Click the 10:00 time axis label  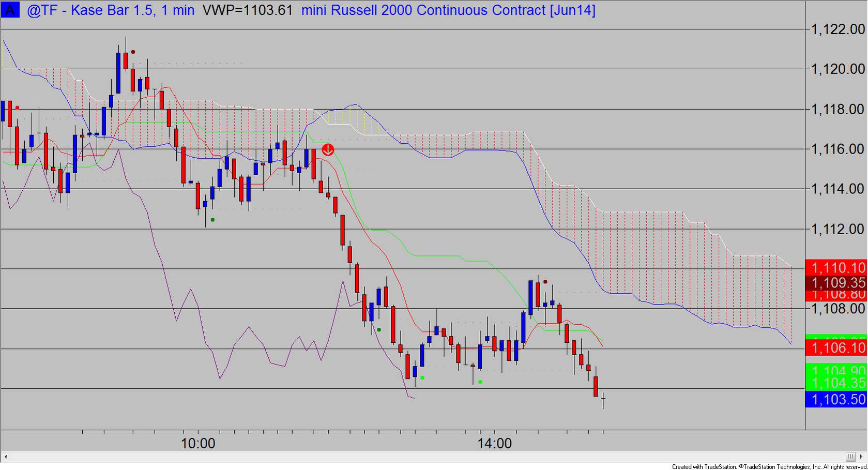tap(198, 444)
